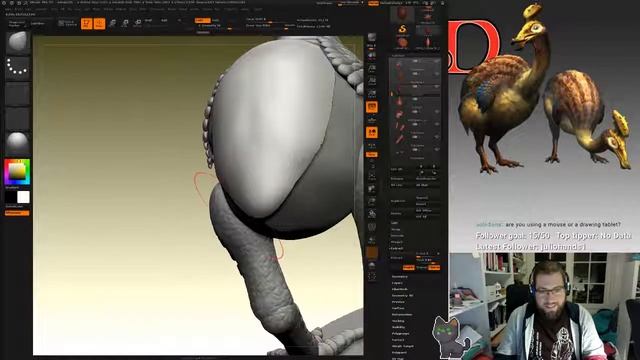Expand the Geometry palette section

400,276
